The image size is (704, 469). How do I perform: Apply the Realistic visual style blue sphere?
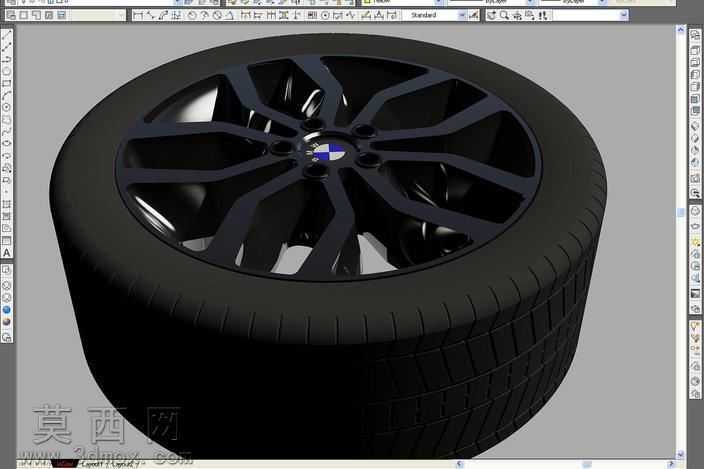click(7, 310)
